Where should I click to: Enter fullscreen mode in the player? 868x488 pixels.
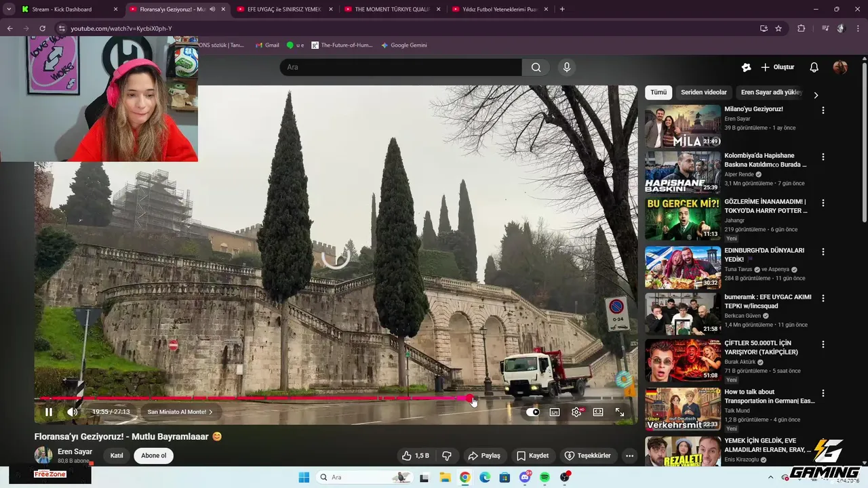coord(620,412)
